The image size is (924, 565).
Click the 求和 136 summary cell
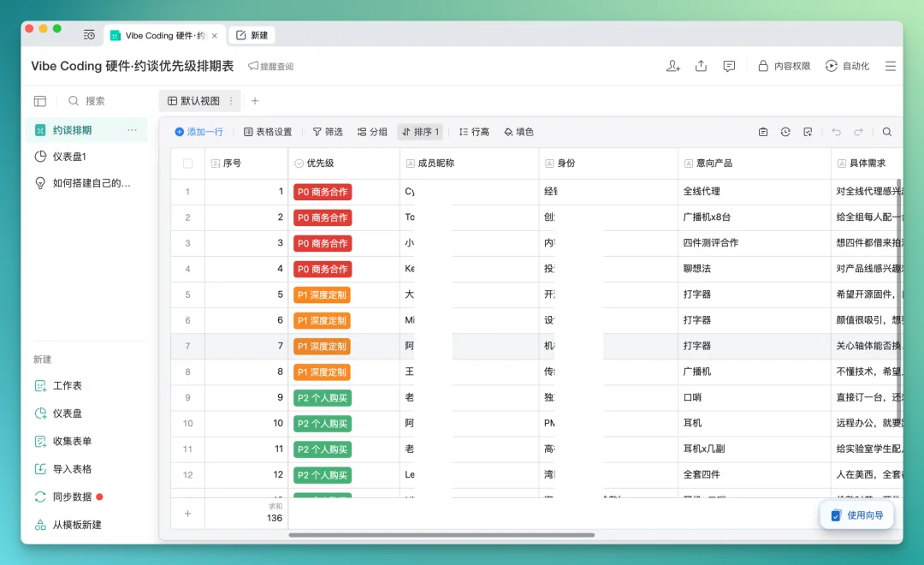(246, 513)
